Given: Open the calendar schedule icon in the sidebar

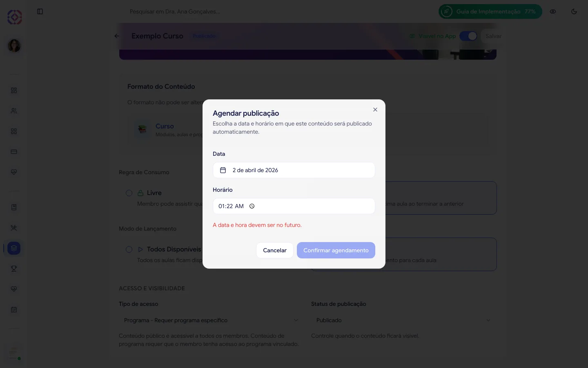Looking at the screenshot, I should pos(14,310).
